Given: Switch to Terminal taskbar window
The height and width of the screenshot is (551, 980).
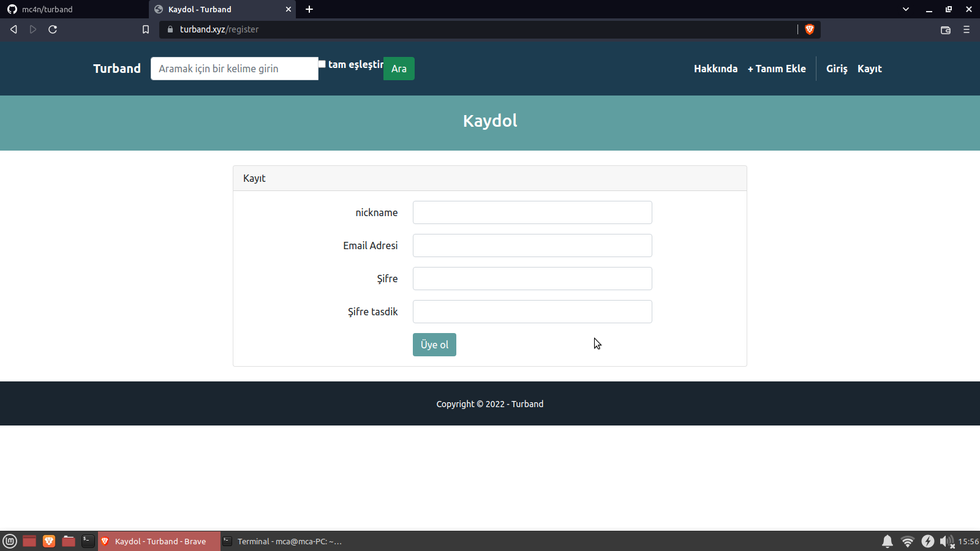Looking at the screenshot, I should click(x=283, y=541).
